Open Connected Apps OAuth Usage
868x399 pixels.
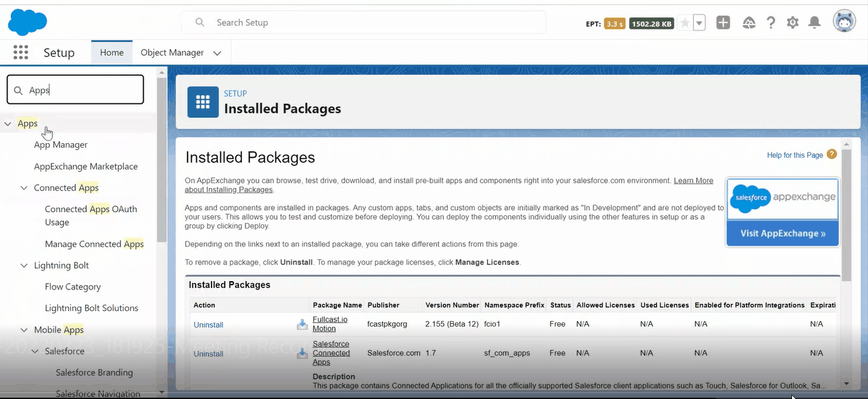click(x=91, y=215)
